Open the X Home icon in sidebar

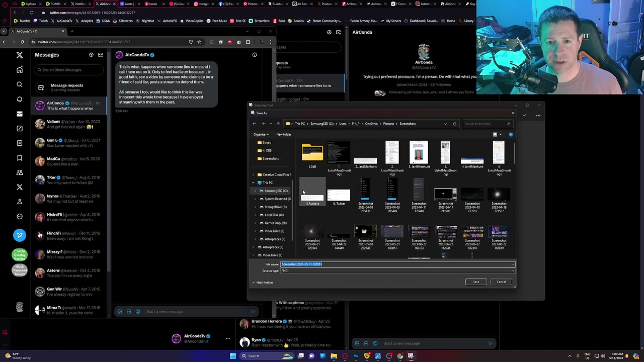coord(20,70)
